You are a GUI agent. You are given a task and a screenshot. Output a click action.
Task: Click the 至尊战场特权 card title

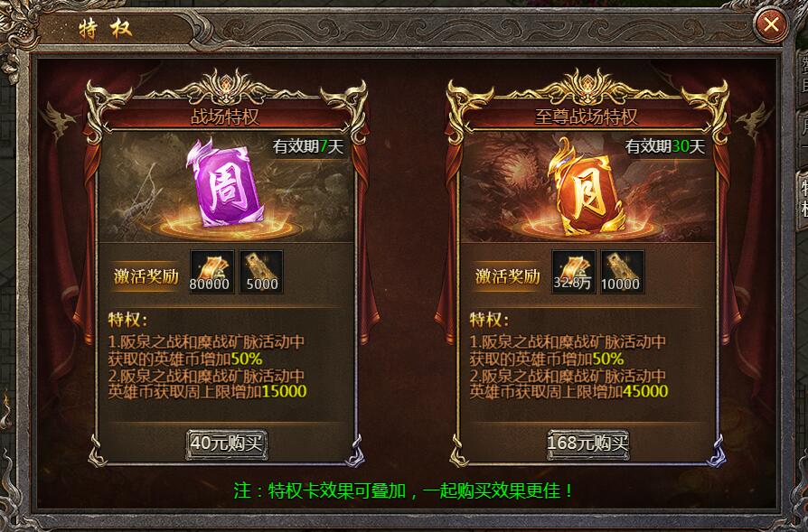587,117
